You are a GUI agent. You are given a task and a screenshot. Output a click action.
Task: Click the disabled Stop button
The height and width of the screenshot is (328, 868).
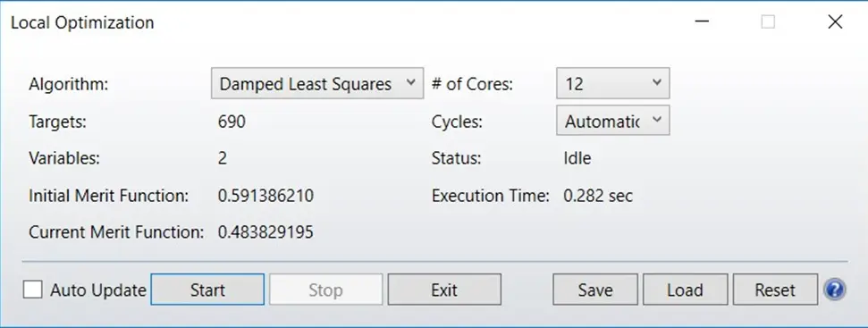coord(325,290)
